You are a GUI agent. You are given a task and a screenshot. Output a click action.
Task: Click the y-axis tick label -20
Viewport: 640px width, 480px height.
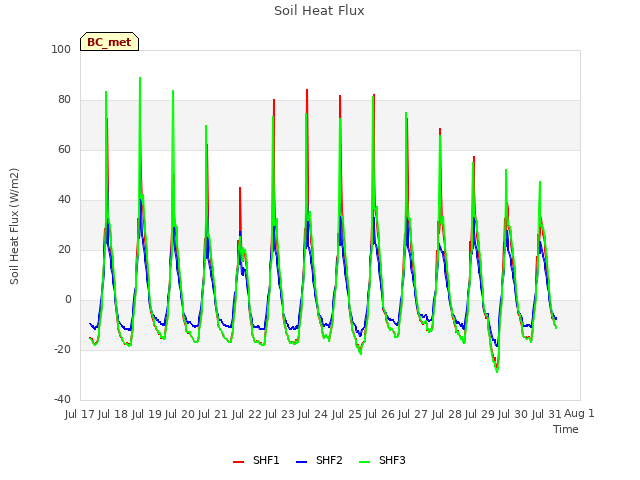[x=62, y=349]
